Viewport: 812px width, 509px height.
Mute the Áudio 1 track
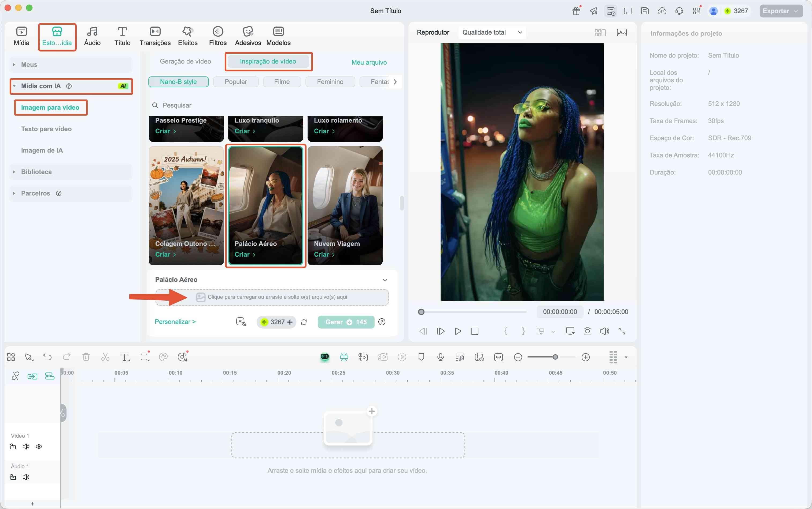tap(26, 477)
